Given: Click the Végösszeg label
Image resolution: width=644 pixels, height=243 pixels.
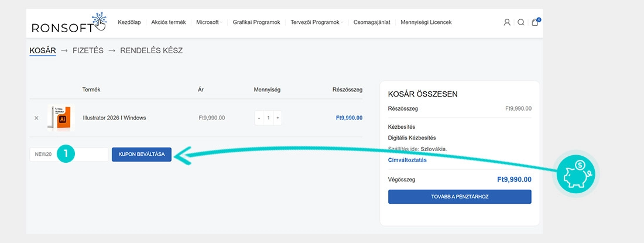Looking at the screenshot, I should click(402, 179).
